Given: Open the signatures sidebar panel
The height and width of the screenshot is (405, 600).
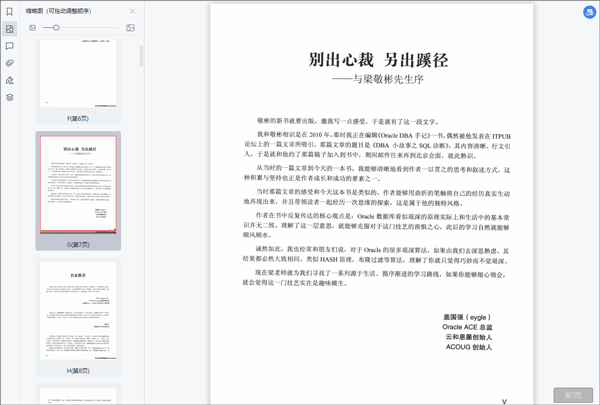Looking at the screenshot, I should (10, 80).
